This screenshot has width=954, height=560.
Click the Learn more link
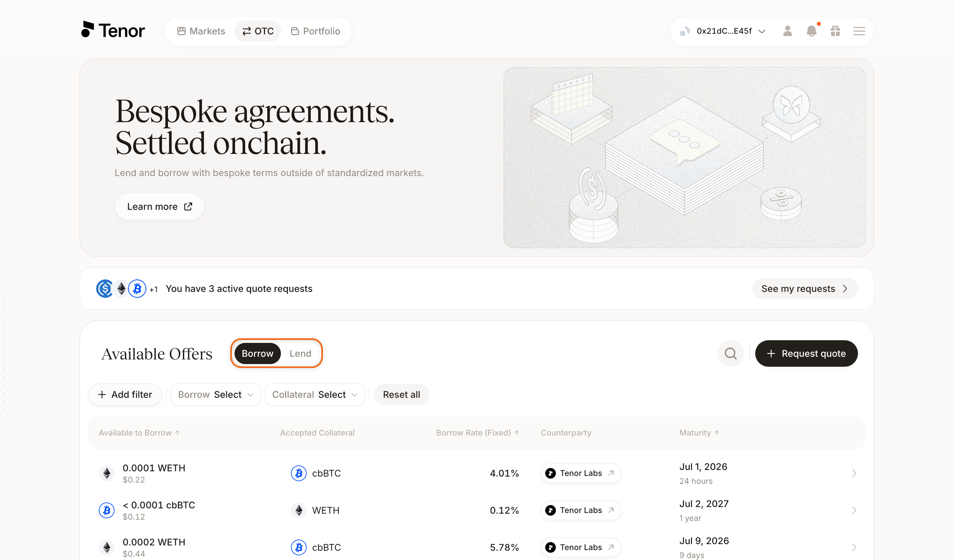pos(159,207)
